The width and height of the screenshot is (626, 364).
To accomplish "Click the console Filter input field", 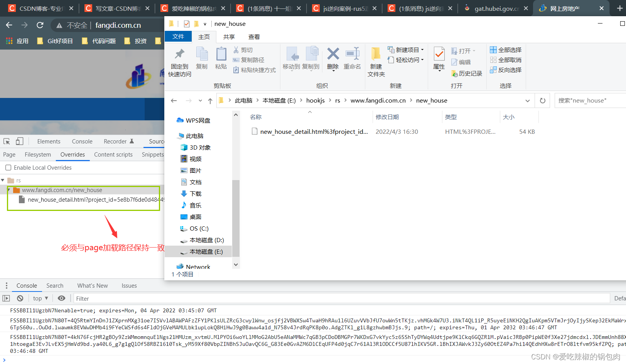I will pos(342,298).
